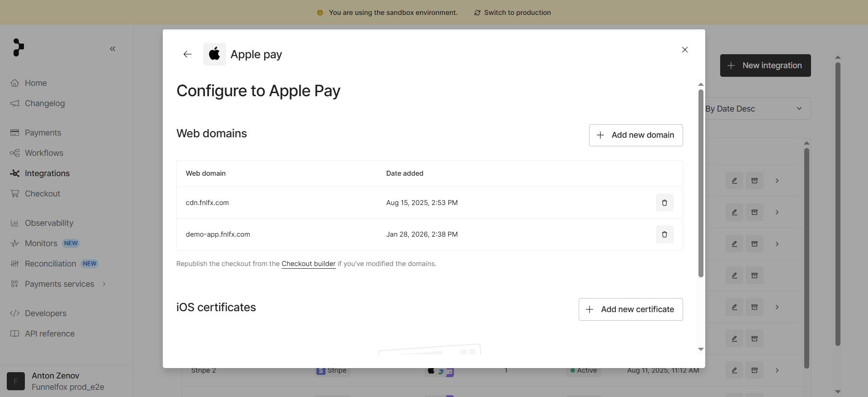
Task: Delete the cdn.fnlfx.com web domain
Action: pyautogui.click(x=665, y=203)
